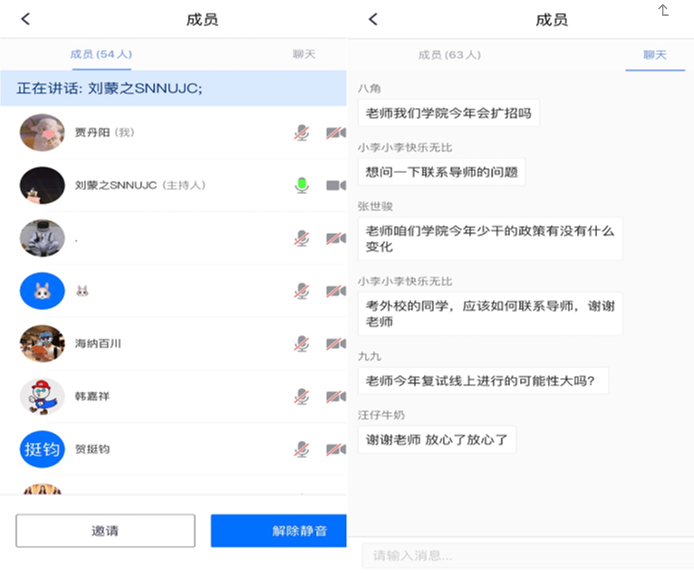The height and width of the screenshot is (573, 694).
Task: Open 韩嘉祥's Mario avatar
Action: tap(42, 397)
